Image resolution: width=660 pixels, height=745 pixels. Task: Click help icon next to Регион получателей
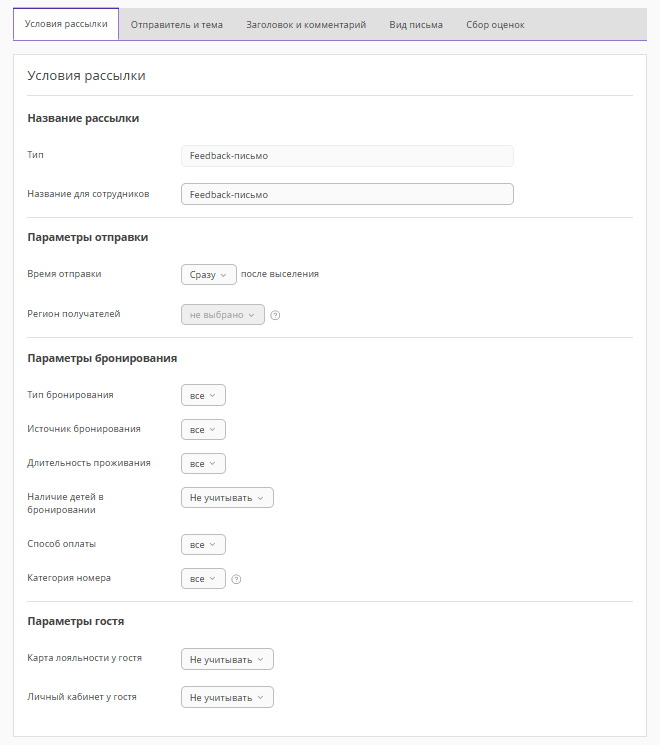click(275, 315)
